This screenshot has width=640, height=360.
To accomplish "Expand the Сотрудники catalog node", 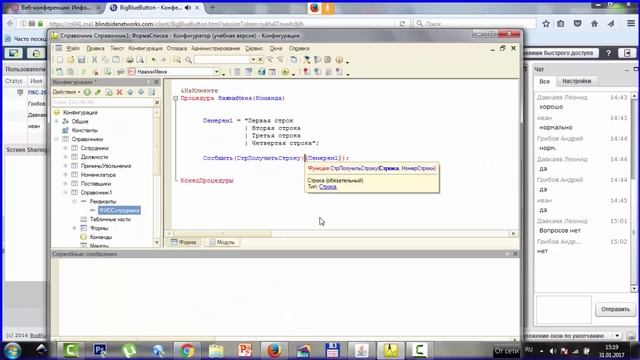I will tap(65, 148).
